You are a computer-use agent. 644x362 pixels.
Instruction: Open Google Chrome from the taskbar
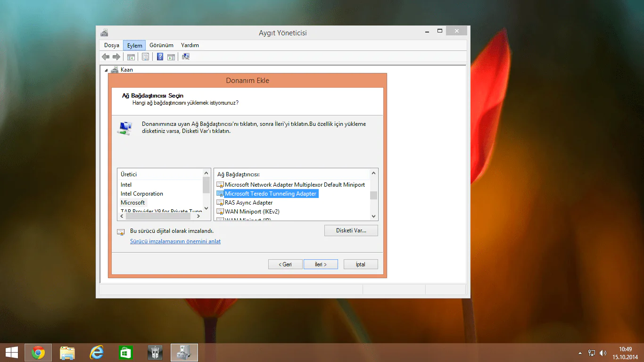(x=38, y=353)
